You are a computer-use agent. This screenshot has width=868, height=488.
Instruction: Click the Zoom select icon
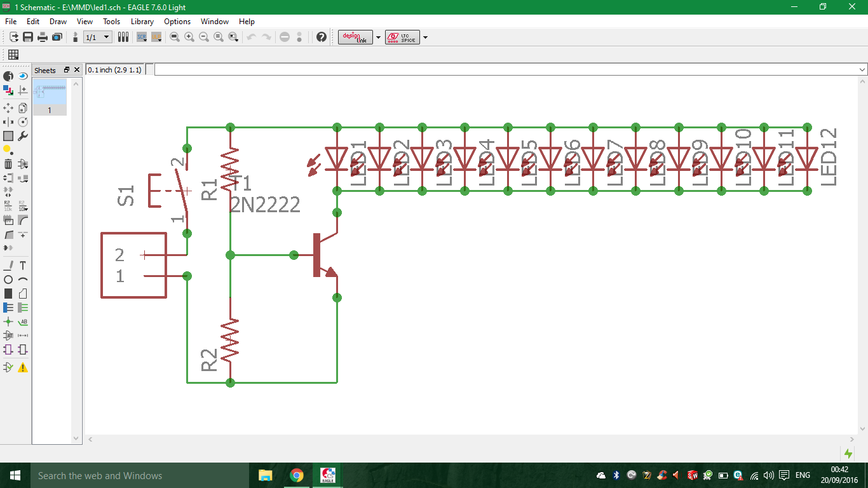point(233,37)
